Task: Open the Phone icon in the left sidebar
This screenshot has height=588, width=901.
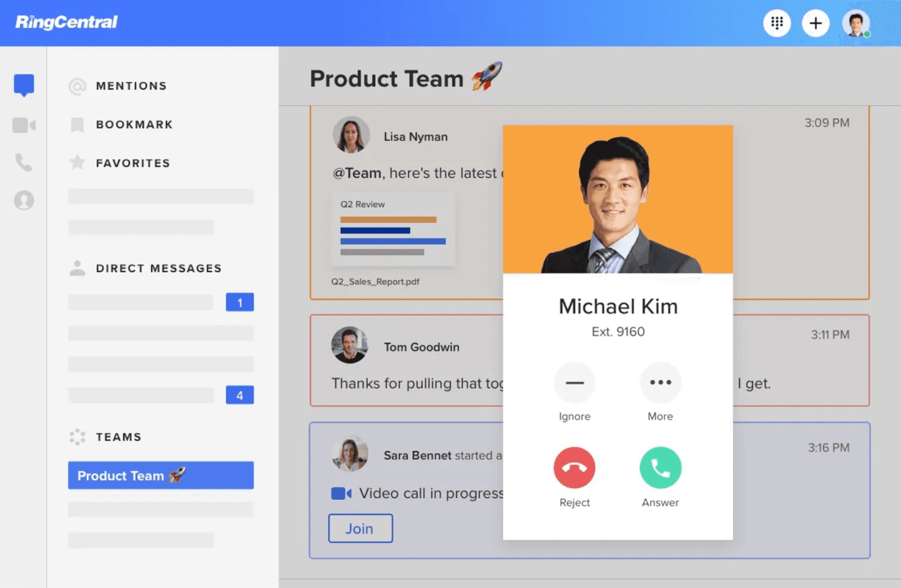Action: tap(23, 163)
